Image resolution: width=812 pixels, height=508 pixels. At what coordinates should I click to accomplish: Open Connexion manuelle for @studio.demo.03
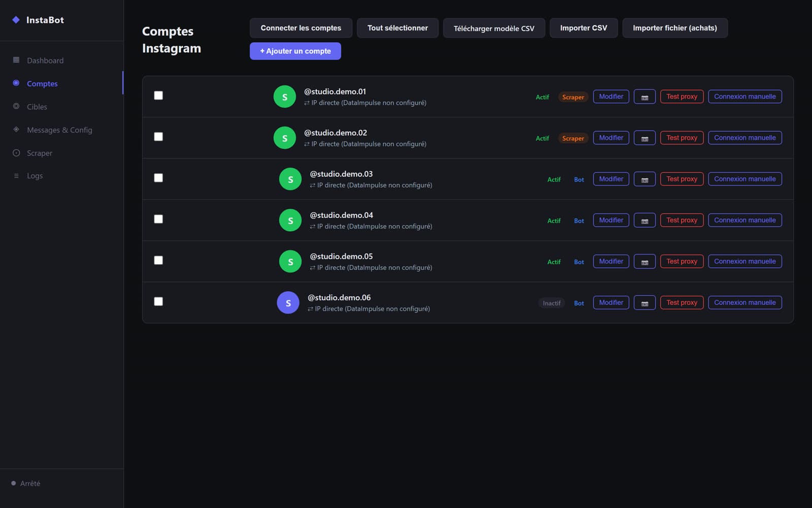[x=745, y=179]
